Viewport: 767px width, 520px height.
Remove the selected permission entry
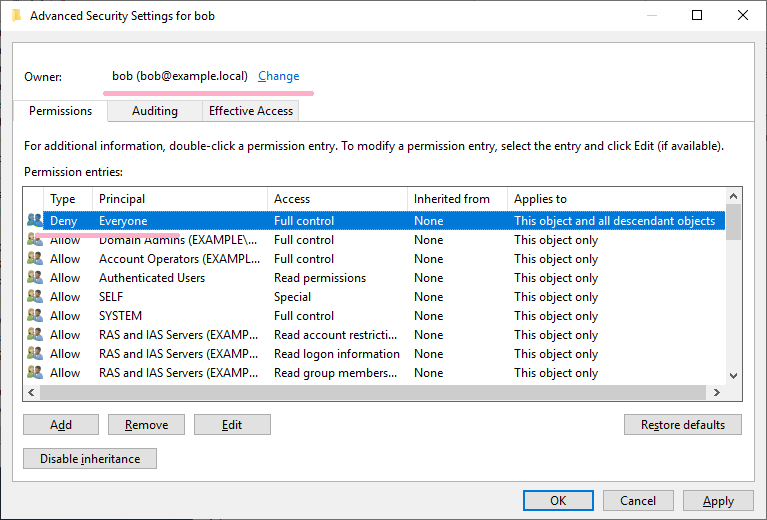pos(146,425)
